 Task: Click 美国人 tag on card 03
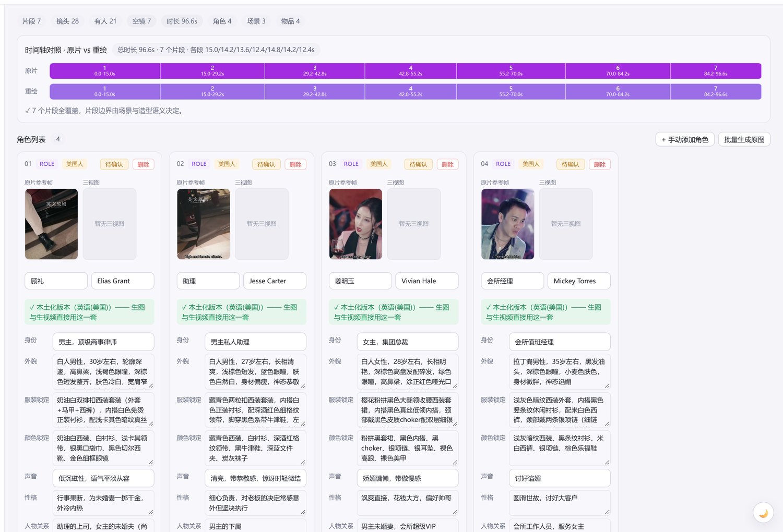click(x=379, y=164)
